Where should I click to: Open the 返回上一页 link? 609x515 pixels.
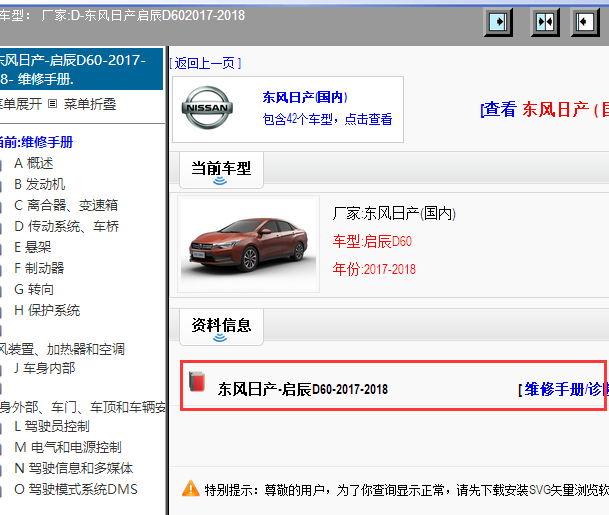click(x=205, y=63)
